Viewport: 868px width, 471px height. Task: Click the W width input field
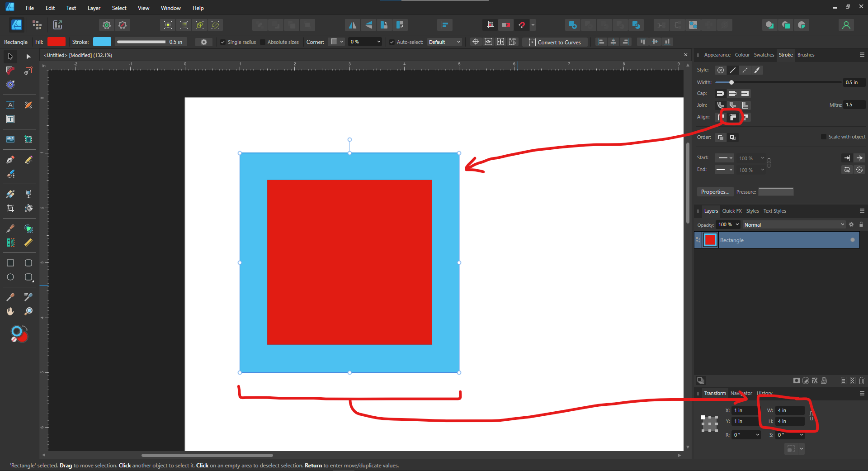coord(789,410)
